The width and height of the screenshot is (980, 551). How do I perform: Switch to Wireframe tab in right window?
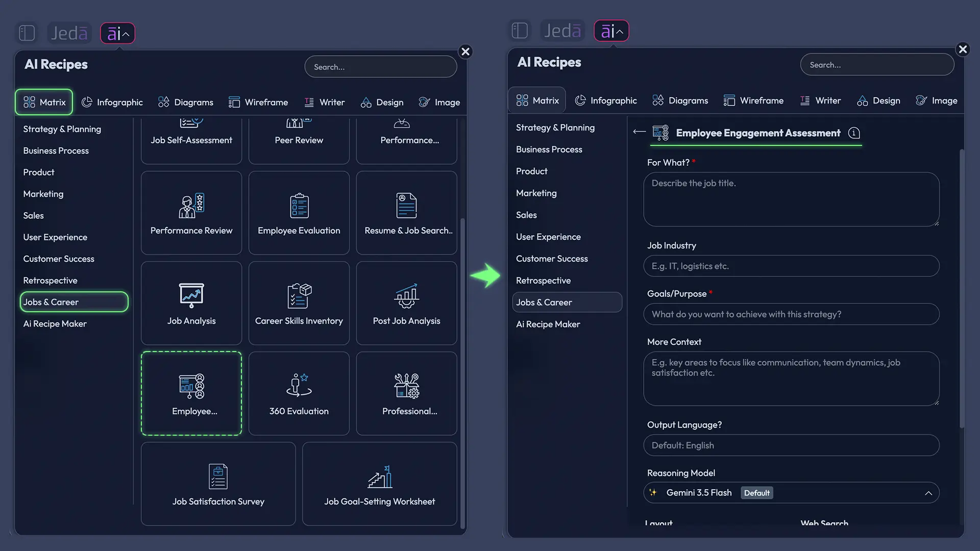(753, 101)
